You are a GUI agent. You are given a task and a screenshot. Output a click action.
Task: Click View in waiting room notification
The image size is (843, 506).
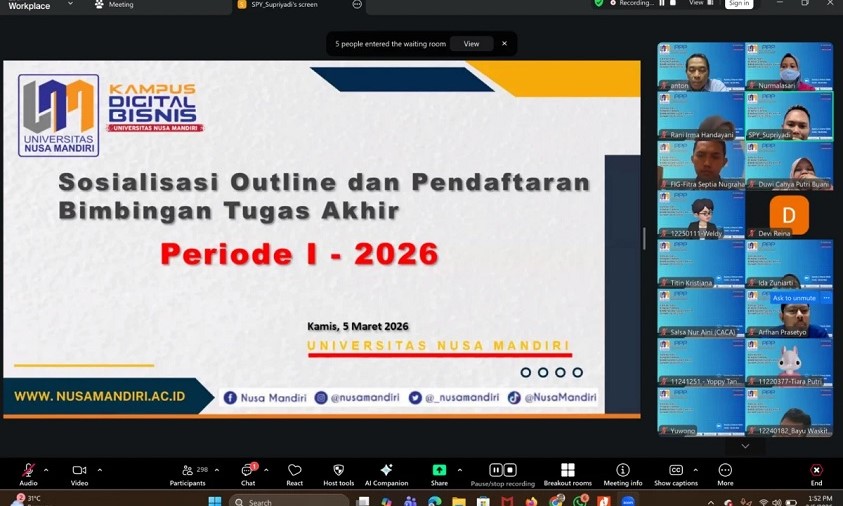(471, 44)
